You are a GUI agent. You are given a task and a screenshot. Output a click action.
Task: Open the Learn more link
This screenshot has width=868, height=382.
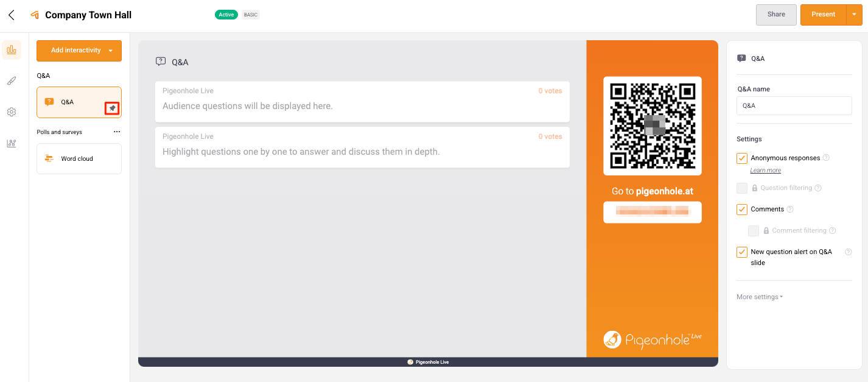click(765, 171)
